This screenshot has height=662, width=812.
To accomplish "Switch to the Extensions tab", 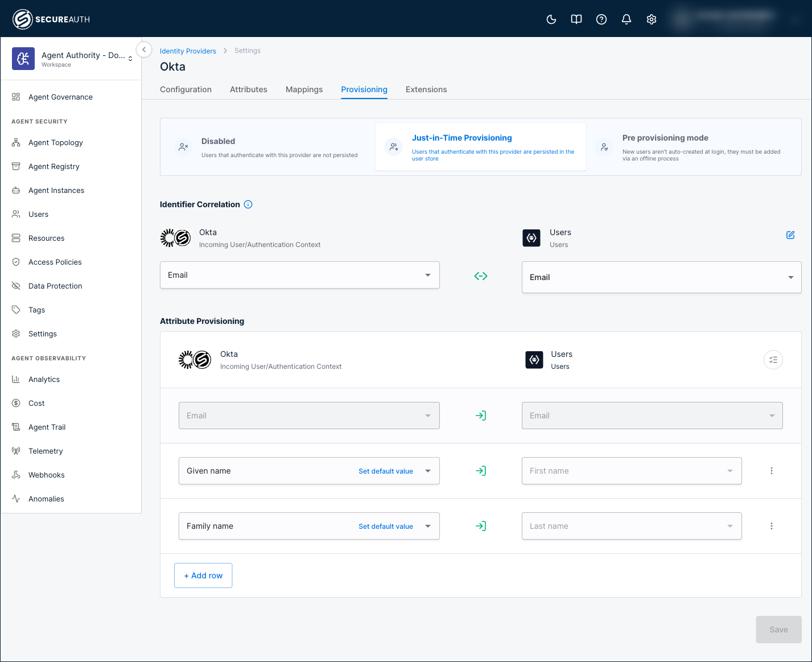I will 426,89.
